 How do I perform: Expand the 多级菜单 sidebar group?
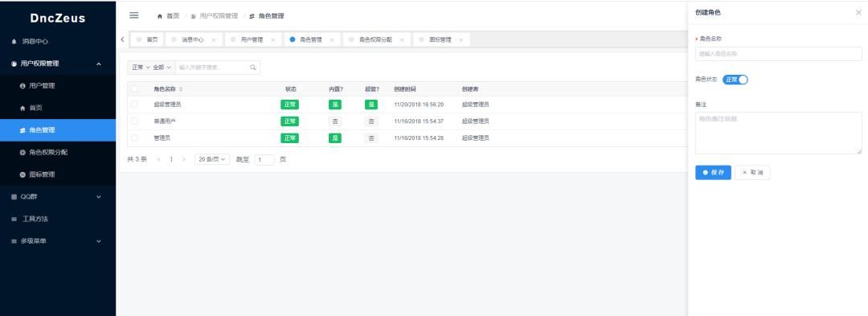99,241
